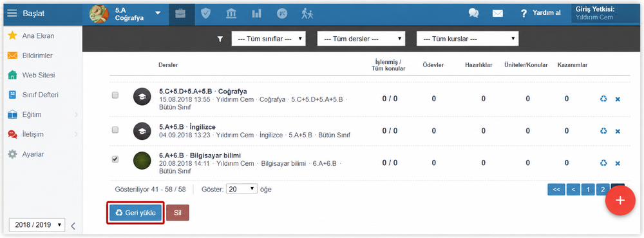Open the briefcase icon in top bar
Screen dimensions: 644x238
click(180, 14)
